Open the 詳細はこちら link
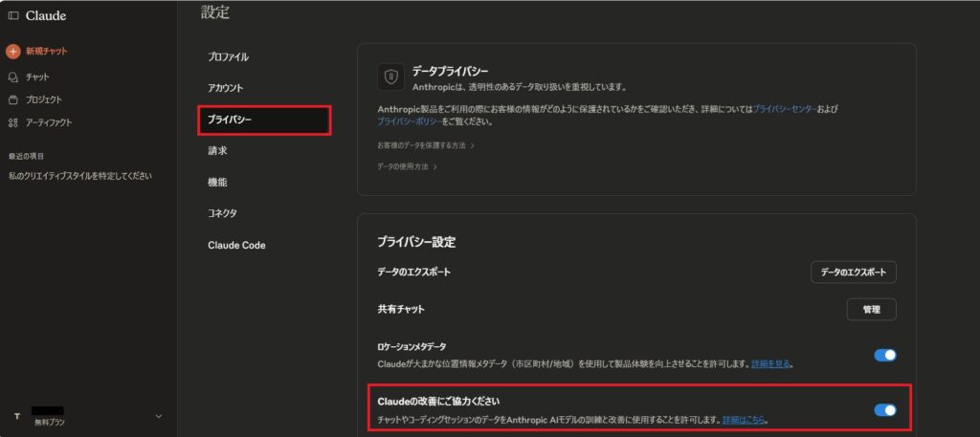 pyautogui.click(x=744, y=420)
